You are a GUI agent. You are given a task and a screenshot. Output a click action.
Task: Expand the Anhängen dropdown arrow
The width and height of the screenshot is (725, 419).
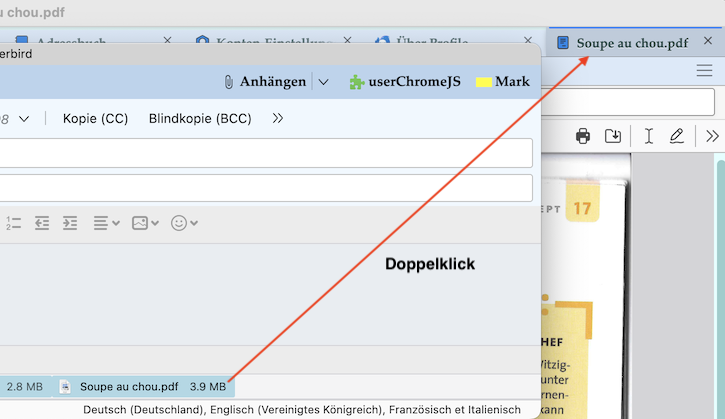pos(323,82)
